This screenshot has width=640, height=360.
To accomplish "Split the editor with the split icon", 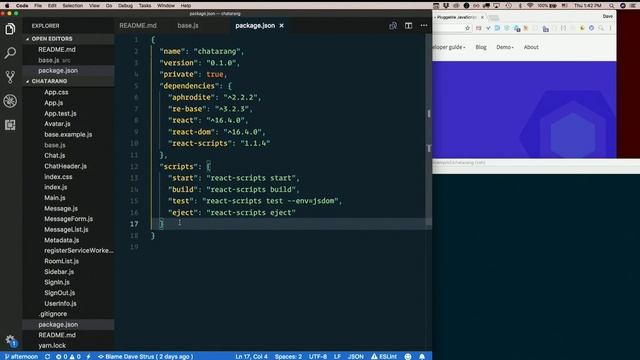I will 408,26.
